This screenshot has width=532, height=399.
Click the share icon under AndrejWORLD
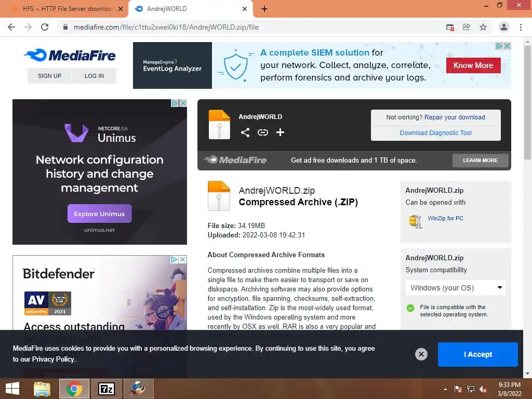pyautogui.click(x=245, y=132)
